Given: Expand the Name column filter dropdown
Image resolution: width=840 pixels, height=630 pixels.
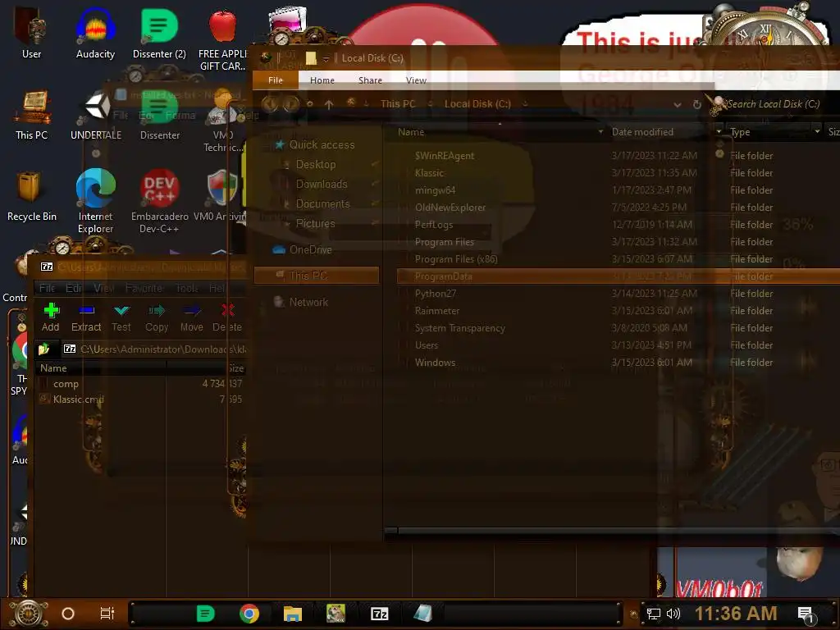Looking at the screenshot, I should click(600, 132).
